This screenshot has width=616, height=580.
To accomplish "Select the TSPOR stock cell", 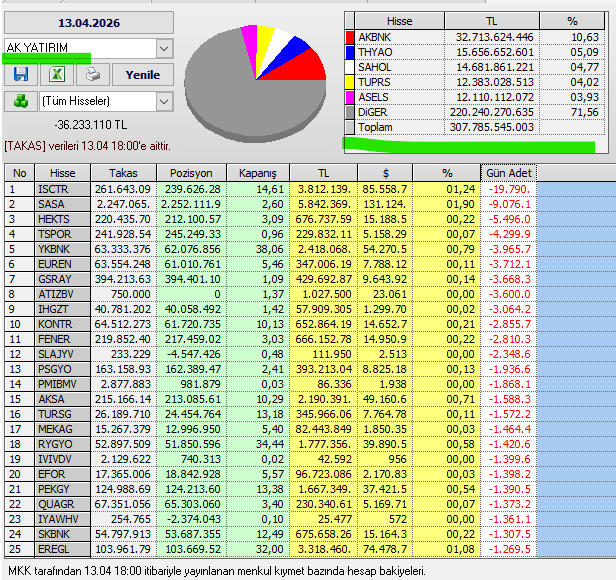I will pyautogui.click(x=62, y=234).
